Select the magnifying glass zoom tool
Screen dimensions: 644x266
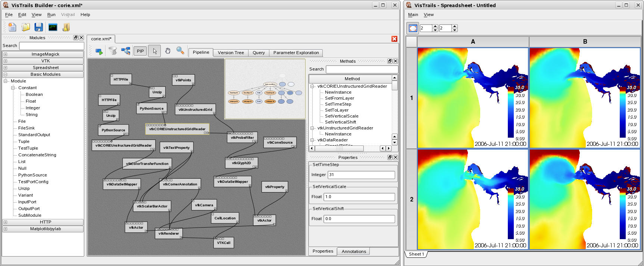[x=180, y=51]
